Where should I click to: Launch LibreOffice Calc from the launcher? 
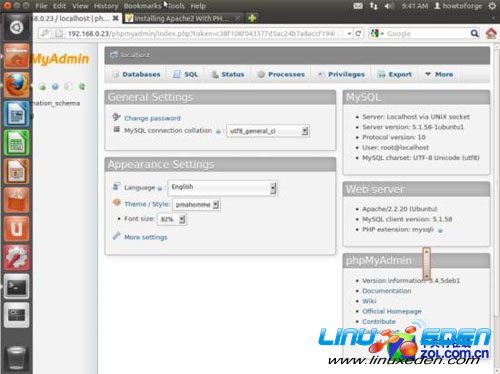[16, 143]
